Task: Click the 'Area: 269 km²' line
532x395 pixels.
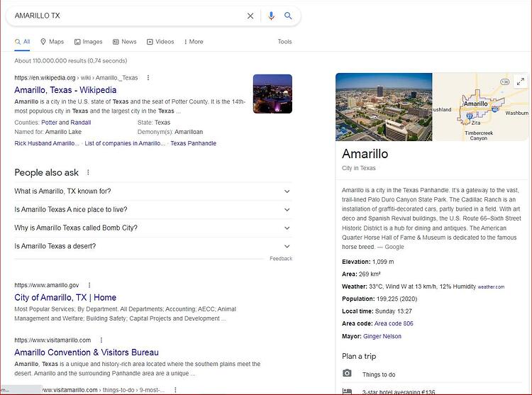Action: [361, 274]
